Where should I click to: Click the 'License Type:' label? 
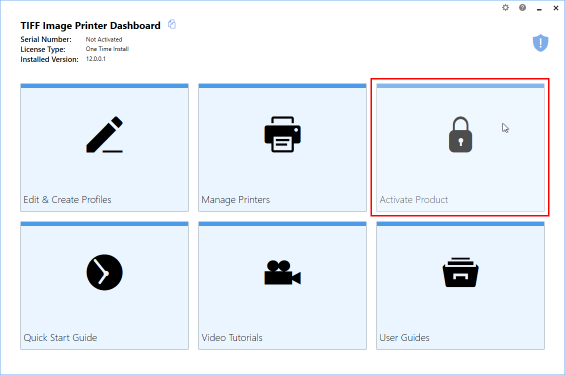43,49
